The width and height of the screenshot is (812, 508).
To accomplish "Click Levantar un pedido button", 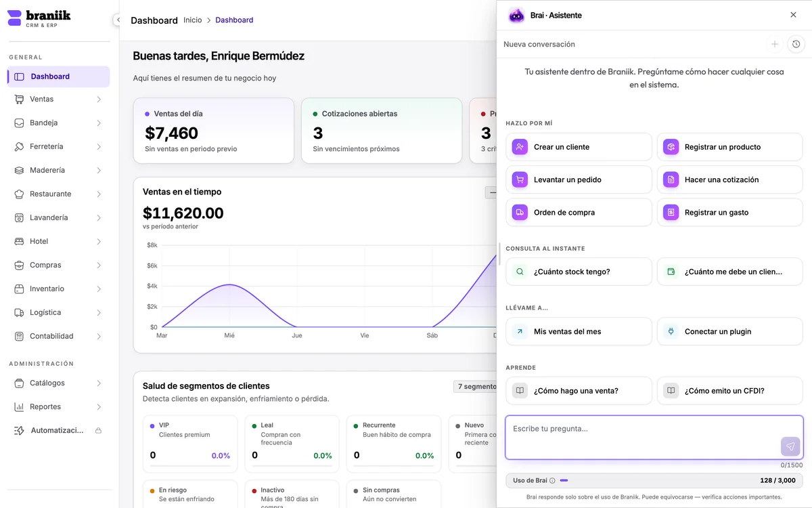I will [x=579, y=179].
